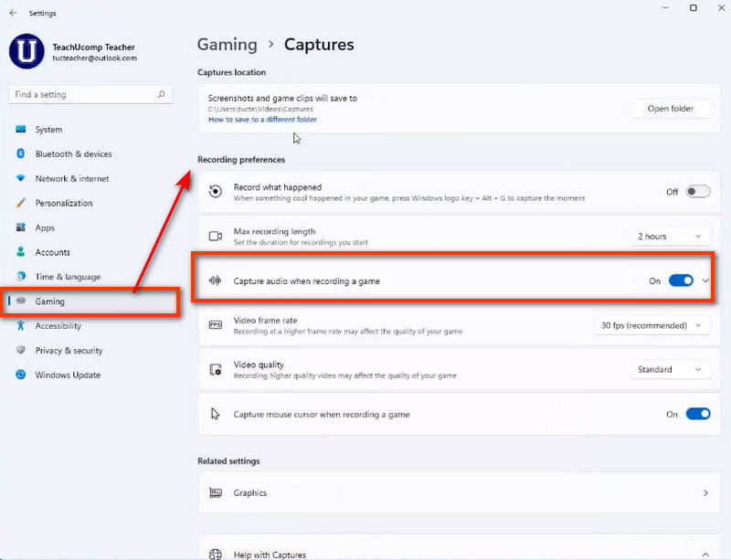Click the Accounts person icon
The width and height of the screenshot is (731, 560).
coord(20,252)
